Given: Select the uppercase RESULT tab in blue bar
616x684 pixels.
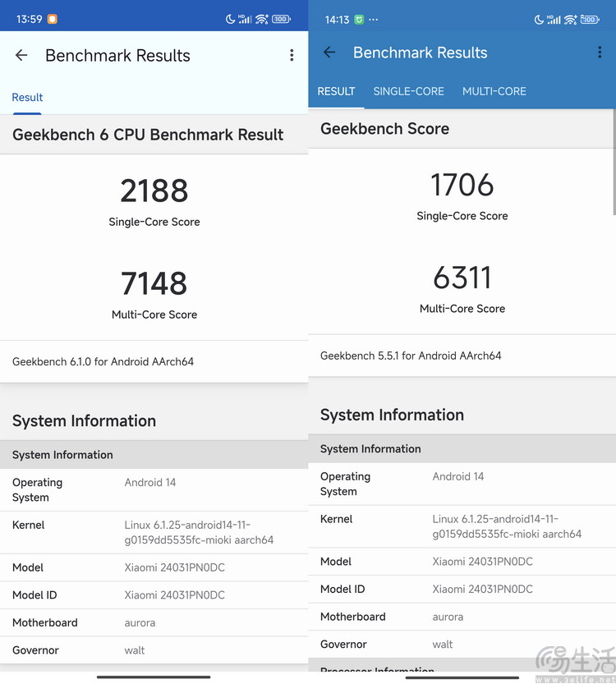Looking at the screenshot, I should coord(336,91).
